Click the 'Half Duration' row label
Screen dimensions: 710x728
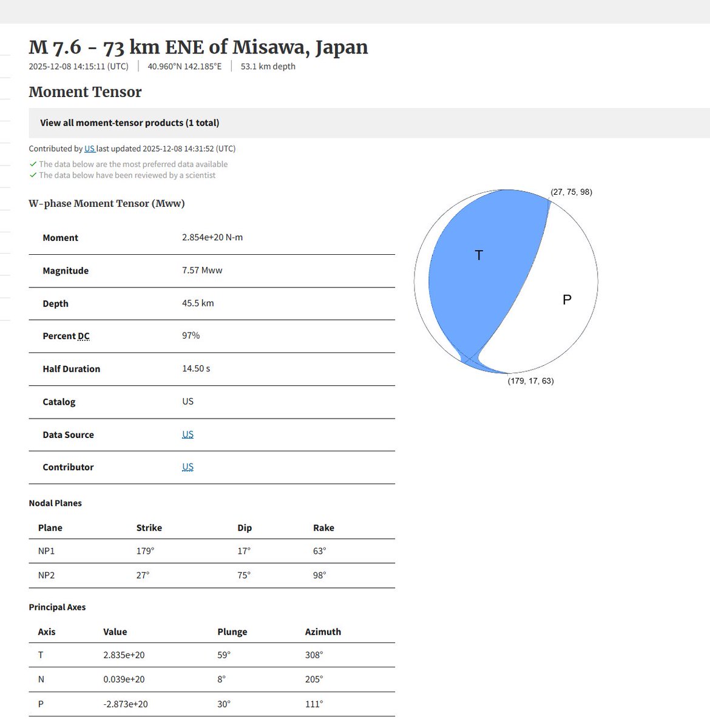[x=71, y=369]
